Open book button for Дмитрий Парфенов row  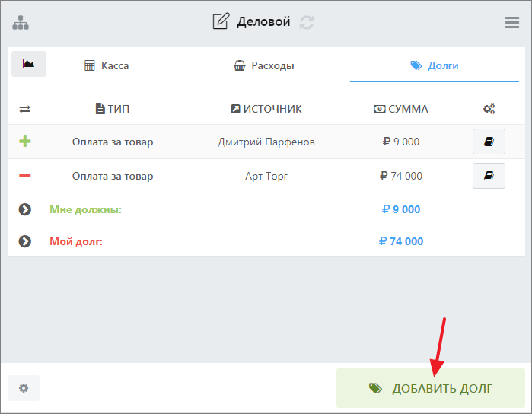(x=489, y=142)
